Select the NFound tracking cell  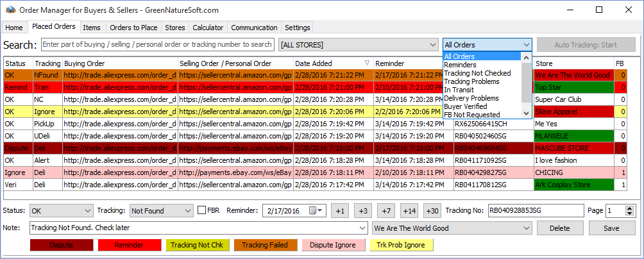coord(47,75)
